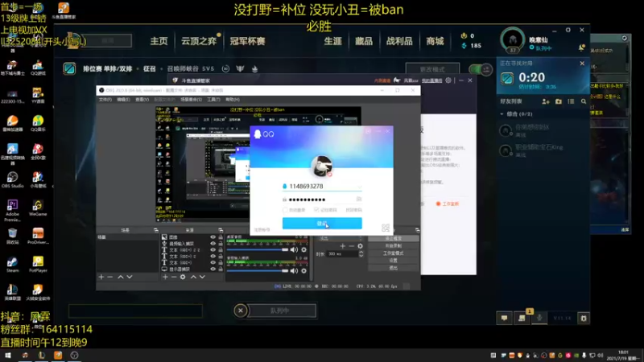Click the new folder icon in friends list
The image size is (644, 362).
click(x=558, y=101)
